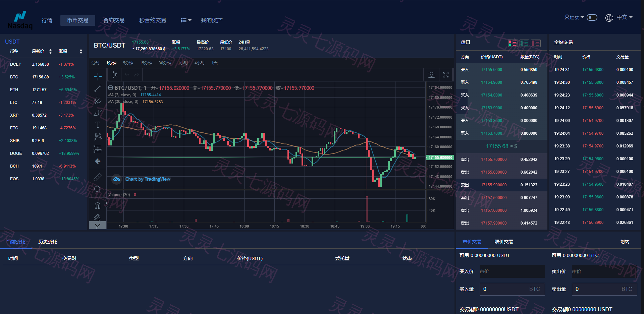Toggle the magnet mode tool
644x314 pixels.
[x=98, y=205]
